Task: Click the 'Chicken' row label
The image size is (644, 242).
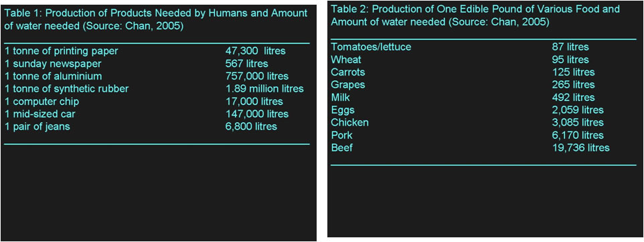Action: [x=349, y=122]
